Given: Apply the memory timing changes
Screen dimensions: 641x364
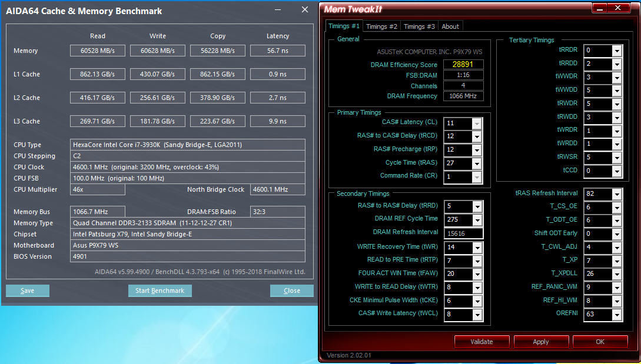Looking at the screenshot, I should pos(540,342).
